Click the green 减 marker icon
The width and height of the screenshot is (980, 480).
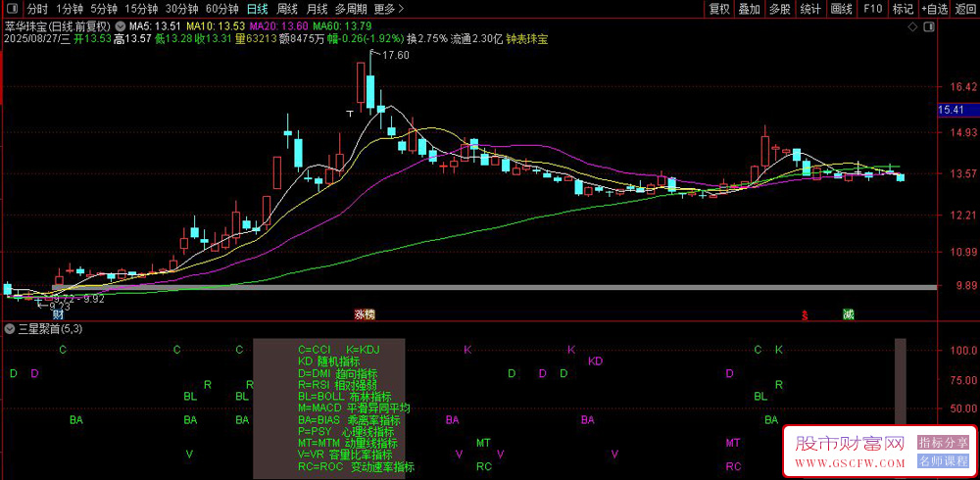pyautogui.click(x=848, y=313)
